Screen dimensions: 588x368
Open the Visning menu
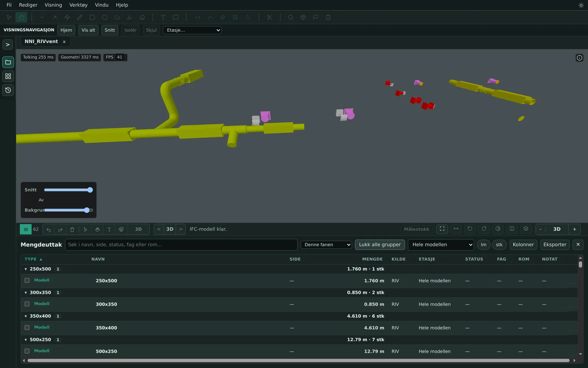[53, 5]
